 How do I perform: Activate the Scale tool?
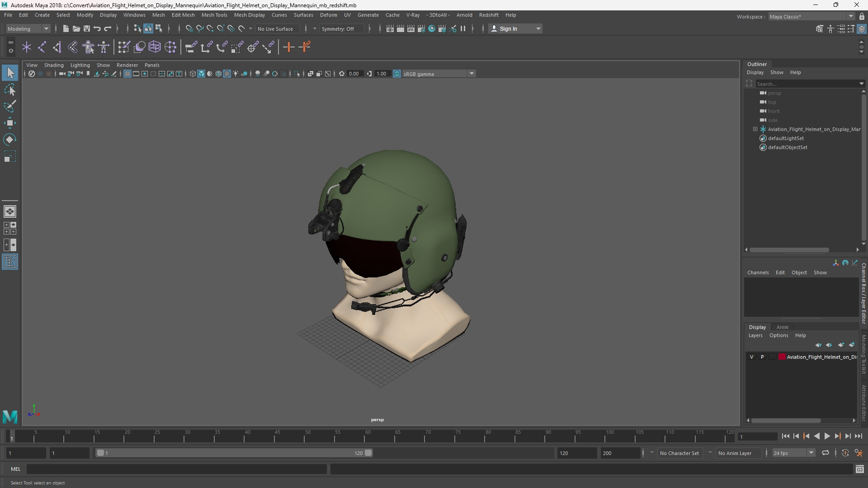tap(10, 156)
